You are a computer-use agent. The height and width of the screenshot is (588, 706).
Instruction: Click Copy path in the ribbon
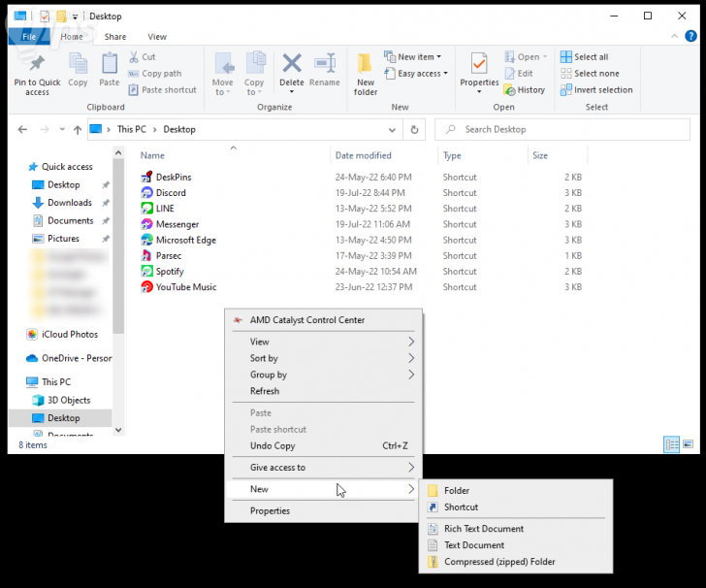click(x=155, y=74)
